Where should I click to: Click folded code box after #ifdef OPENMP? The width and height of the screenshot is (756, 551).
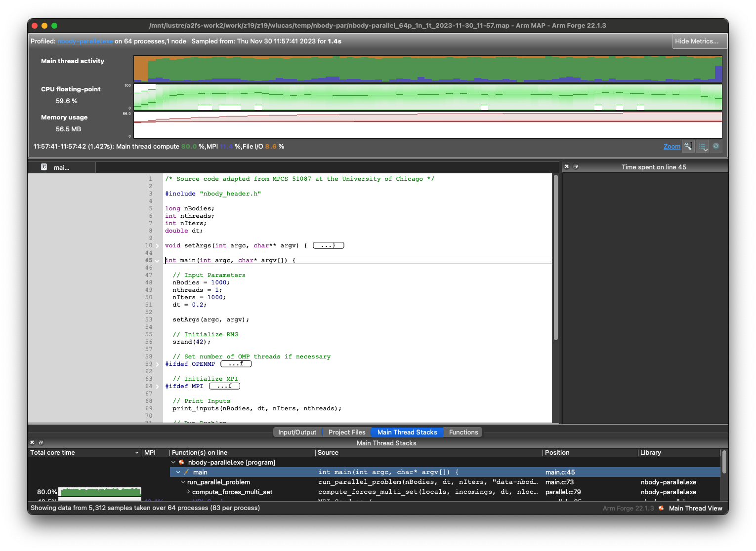tap(236, 364)
